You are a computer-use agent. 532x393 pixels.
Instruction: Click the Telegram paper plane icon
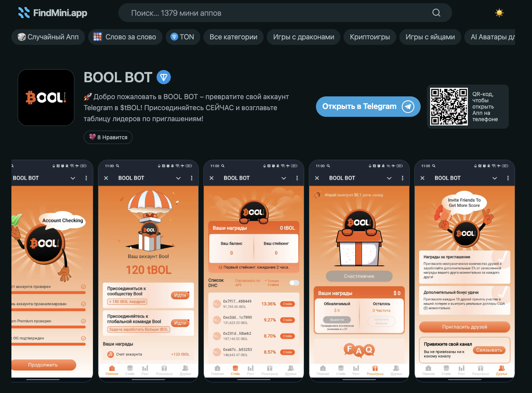pos(408,107)
